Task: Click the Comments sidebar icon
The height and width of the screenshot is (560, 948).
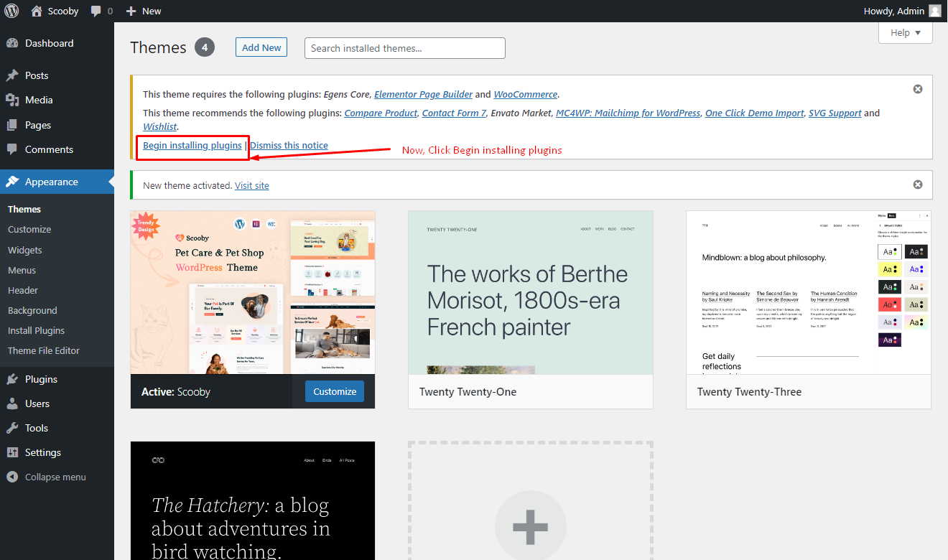Action: click(x=12, y=149)
